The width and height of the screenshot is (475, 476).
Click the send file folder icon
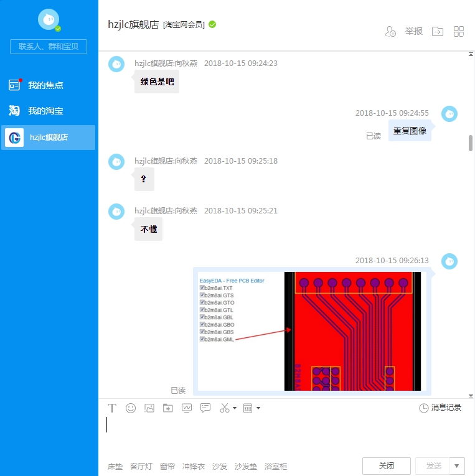click(168, 408)
